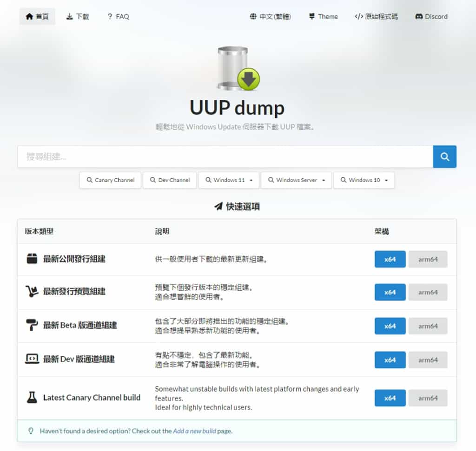
Task: Click the 說明 column header
Action: click(162, 231)
